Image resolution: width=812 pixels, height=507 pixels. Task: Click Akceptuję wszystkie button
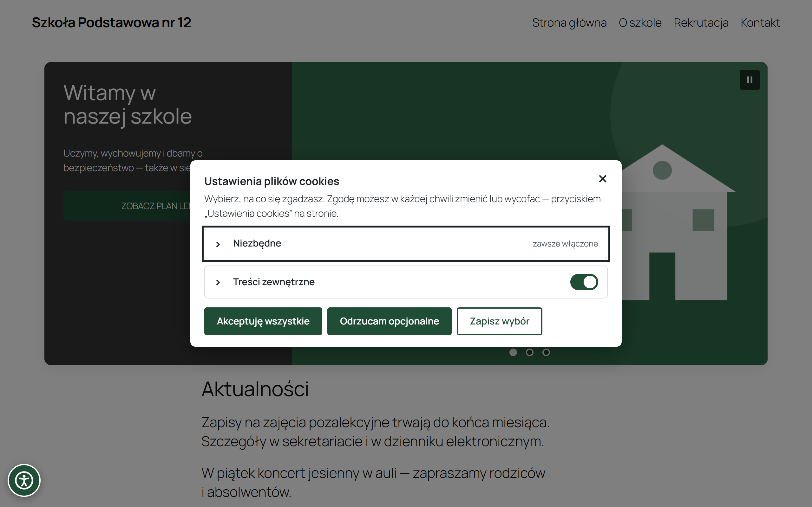(x=263, y=321)
